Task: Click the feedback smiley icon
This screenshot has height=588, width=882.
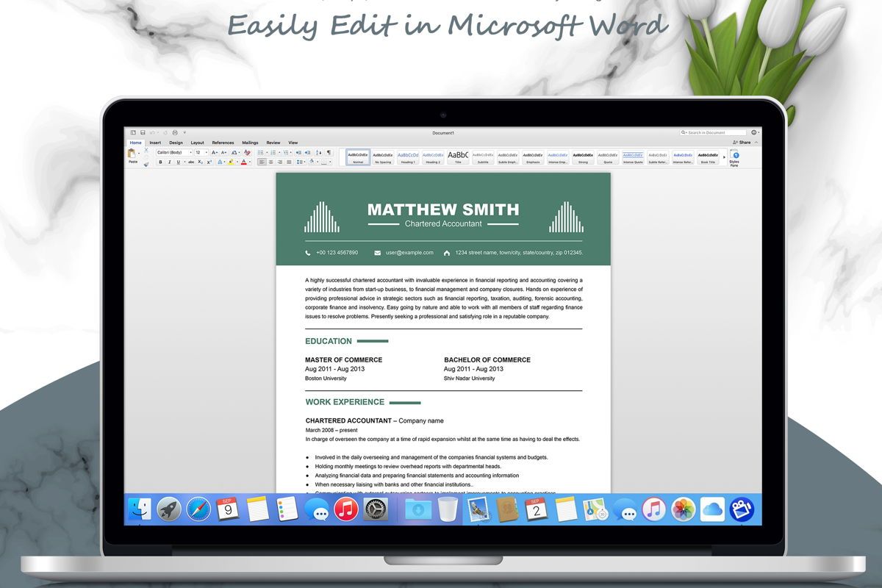Action: pyautogui.click(x=754, y=132)
